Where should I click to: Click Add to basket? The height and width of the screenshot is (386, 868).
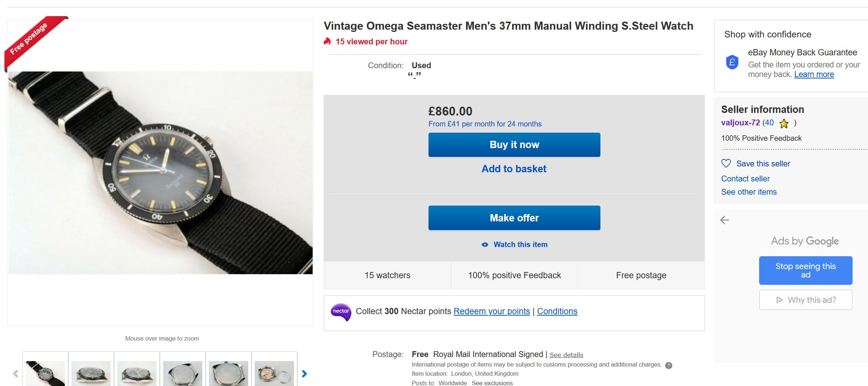pyautogui.click(x=514, y=169)
